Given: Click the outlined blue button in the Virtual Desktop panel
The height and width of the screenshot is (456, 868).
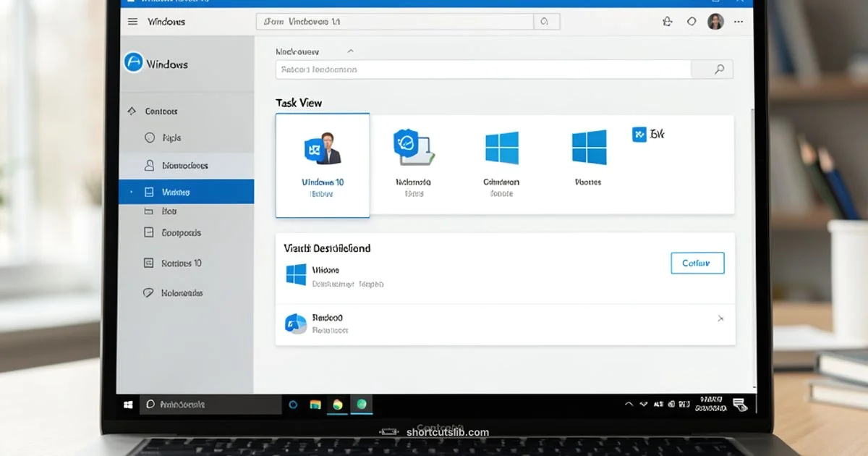Looking at the screenshot, I should point(697,263).
